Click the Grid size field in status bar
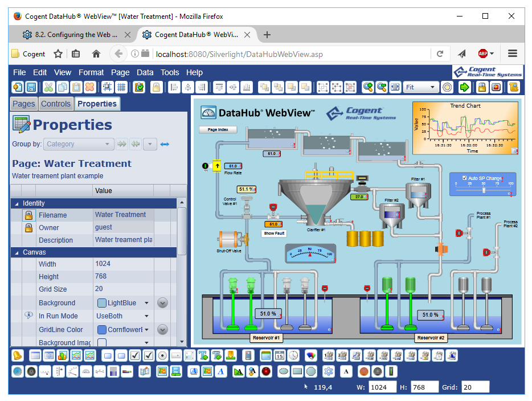The image size is (532, 401). click(x=476, y=387)
